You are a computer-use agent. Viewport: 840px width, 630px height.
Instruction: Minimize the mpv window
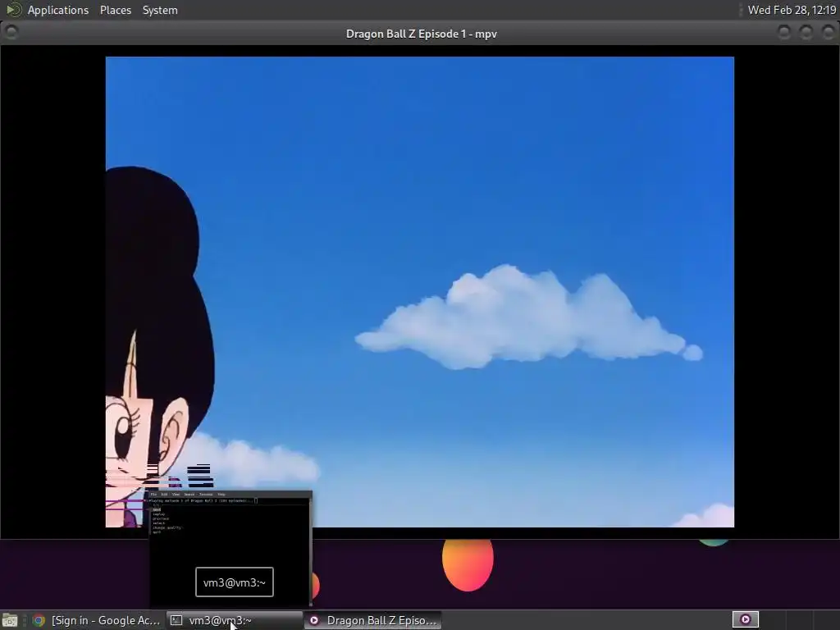[783, 33]
